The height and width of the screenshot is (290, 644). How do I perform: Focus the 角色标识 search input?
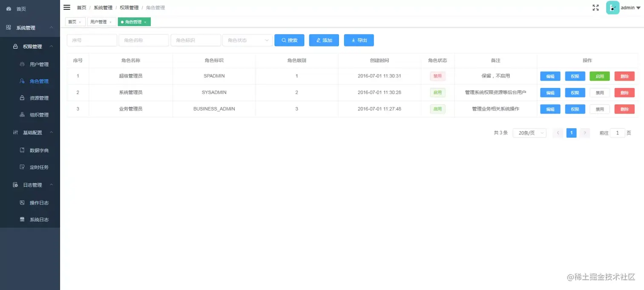coord(196,40)
